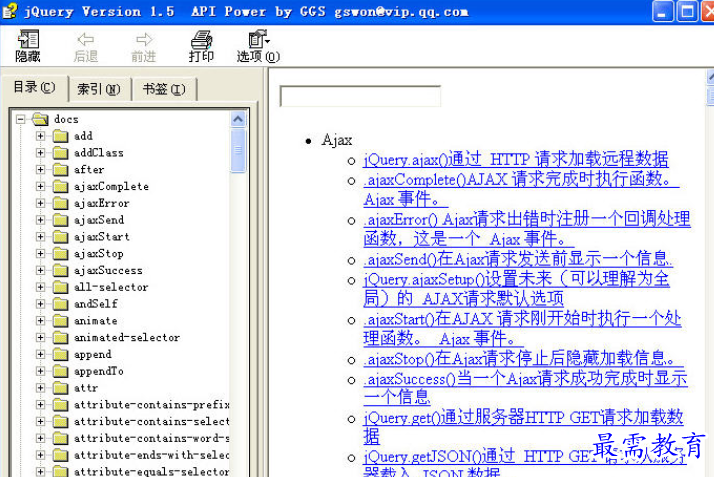Expand the attr tree node
This screenshot has width=714, height=477.
click(x=41, y=388)
